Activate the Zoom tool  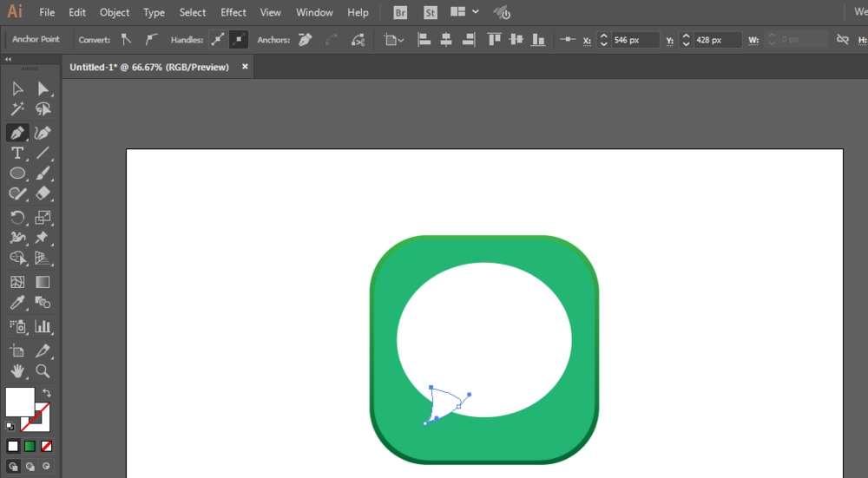point(43,370)
